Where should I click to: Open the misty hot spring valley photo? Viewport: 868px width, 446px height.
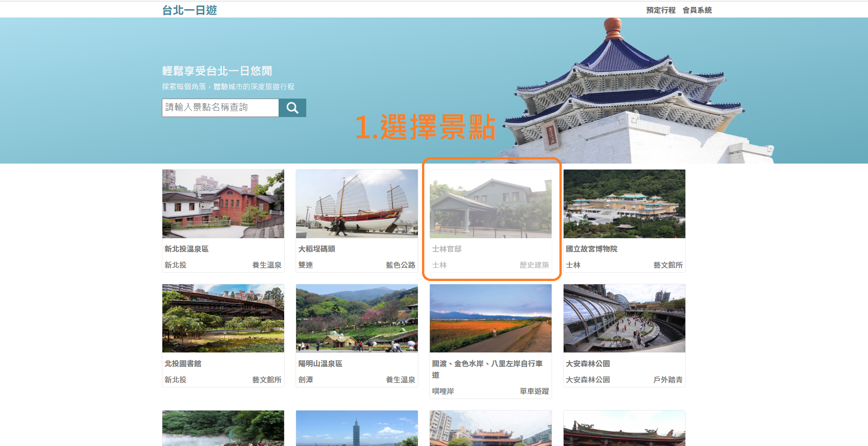pyautogui.click(x=223, y=428)
